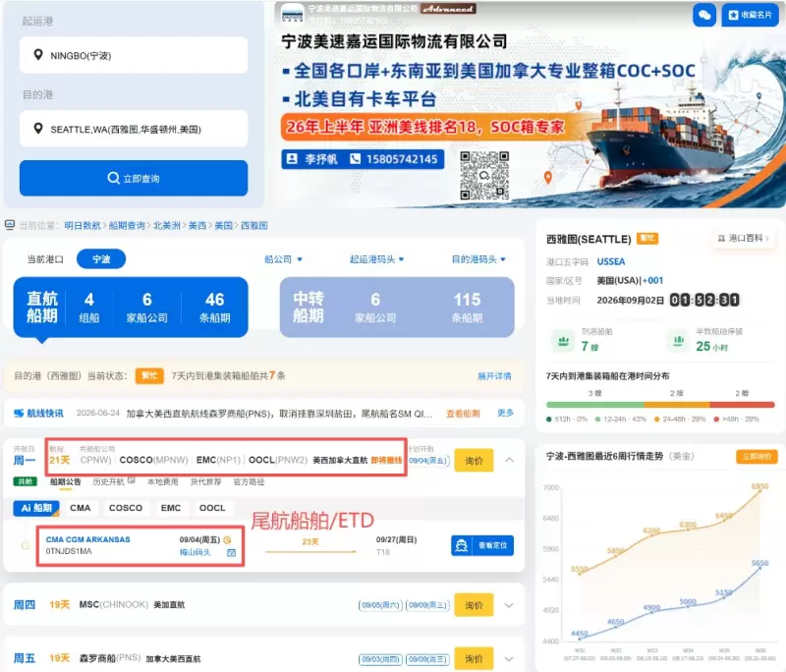Select the 船期公告 sub-tab

pyautogui.click(x=65, y=481)
